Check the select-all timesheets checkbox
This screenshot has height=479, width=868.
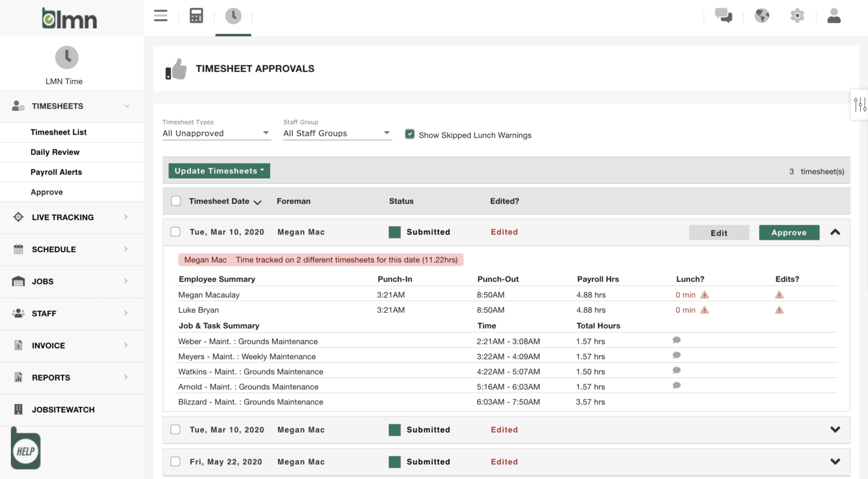pyautogui.click(x=176, y=201)
